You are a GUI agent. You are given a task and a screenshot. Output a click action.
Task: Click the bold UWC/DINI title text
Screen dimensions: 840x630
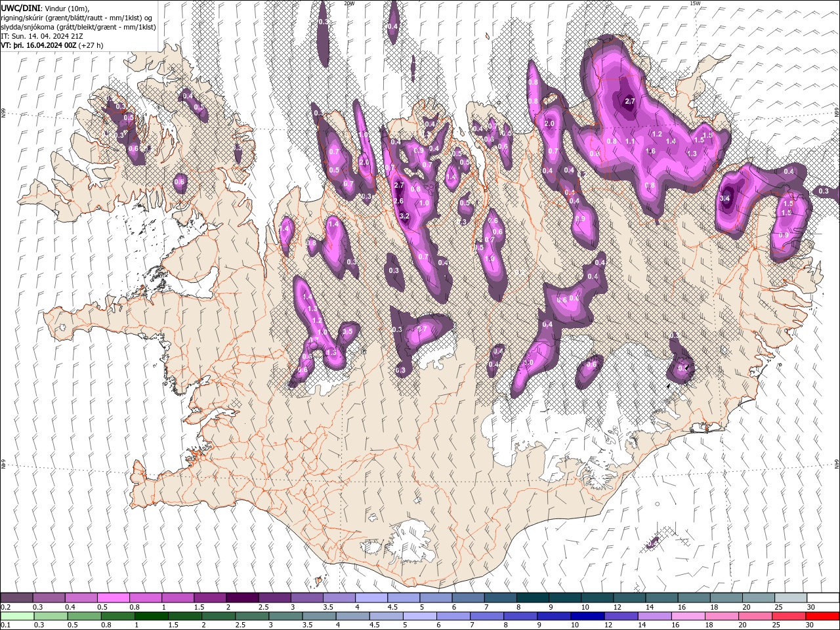click(20, 7)
